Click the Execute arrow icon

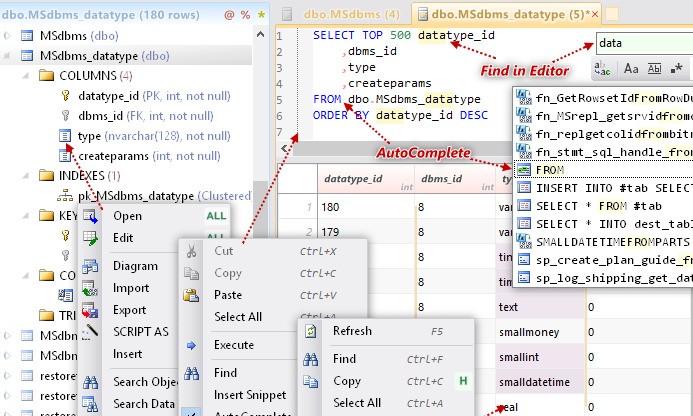[x=191, y=345]
